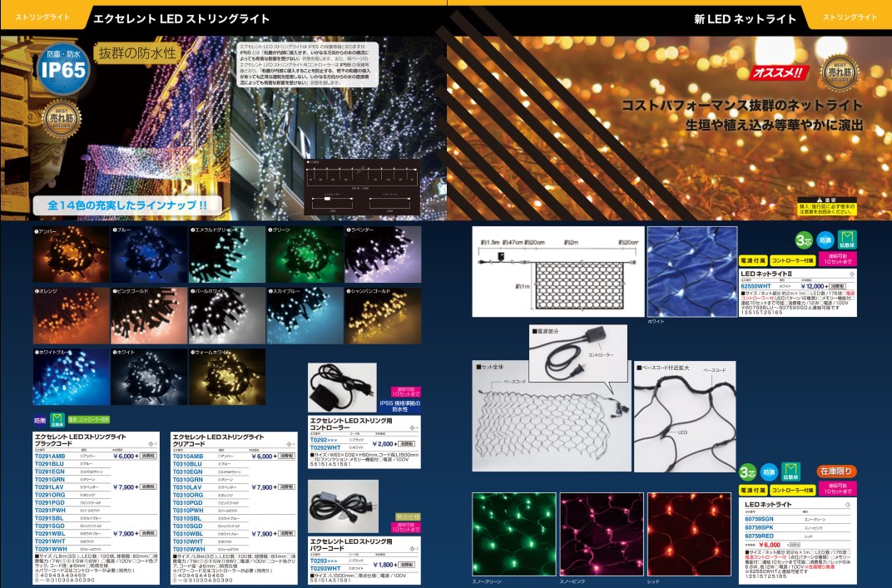
Task: Click the green 3芯 badge beside LEDネットライトⅡ
Action: click(804, 240)
